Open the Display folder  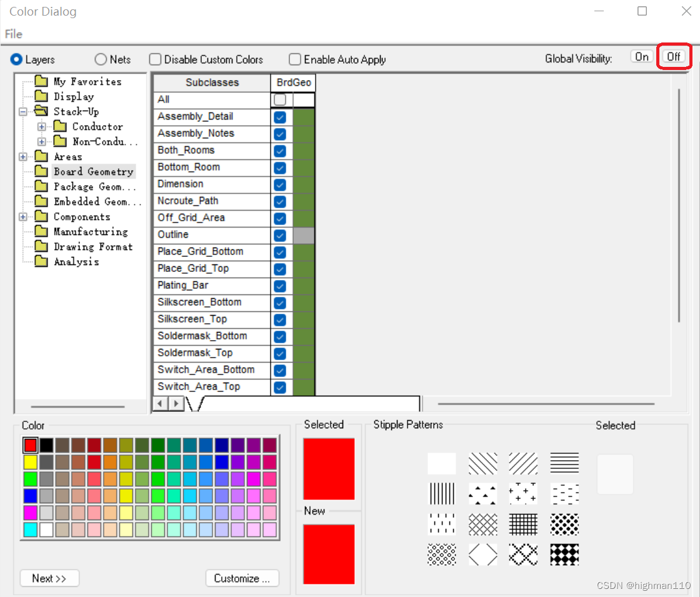pyautogui.click(x=65, y=96)
